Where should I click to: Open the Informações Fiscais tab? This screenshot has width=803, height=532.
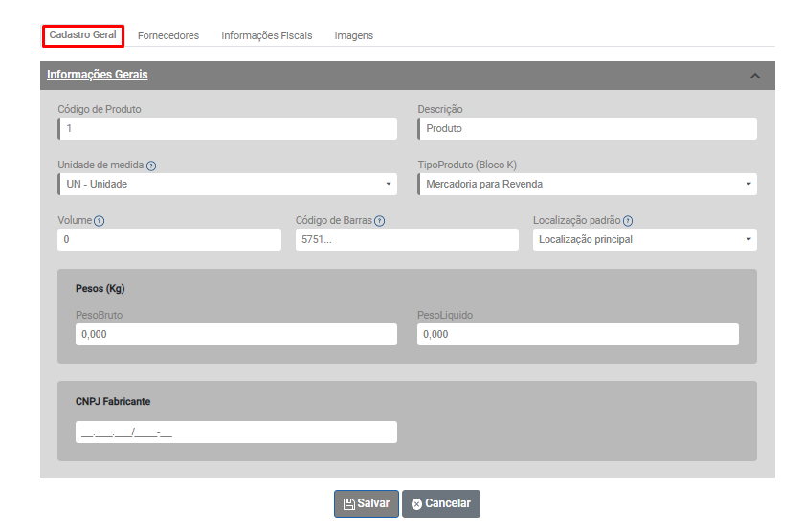(x=267, y=35)
